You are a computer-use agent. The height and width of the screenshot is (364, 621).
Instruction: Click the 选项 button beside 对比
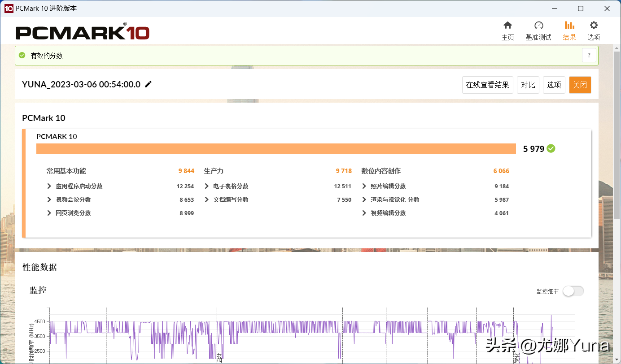(x=554, y=85)
